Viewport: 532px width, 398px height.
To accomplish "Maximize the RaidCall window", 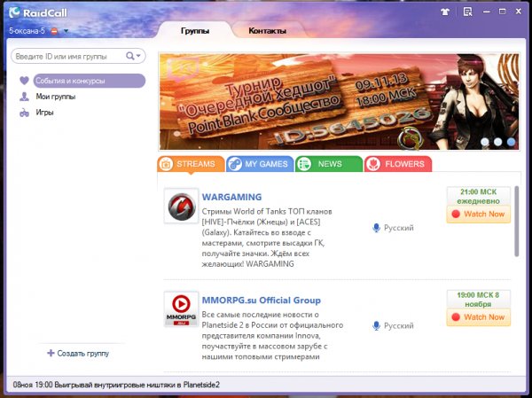I will tap(502, 12).
